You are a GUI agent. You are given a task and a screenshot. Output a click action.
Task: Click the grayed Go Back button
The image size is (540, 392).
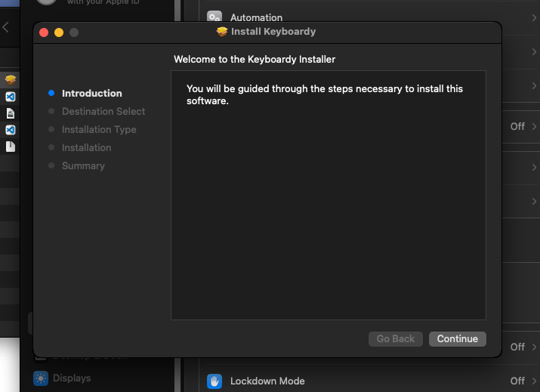(395, 339)
